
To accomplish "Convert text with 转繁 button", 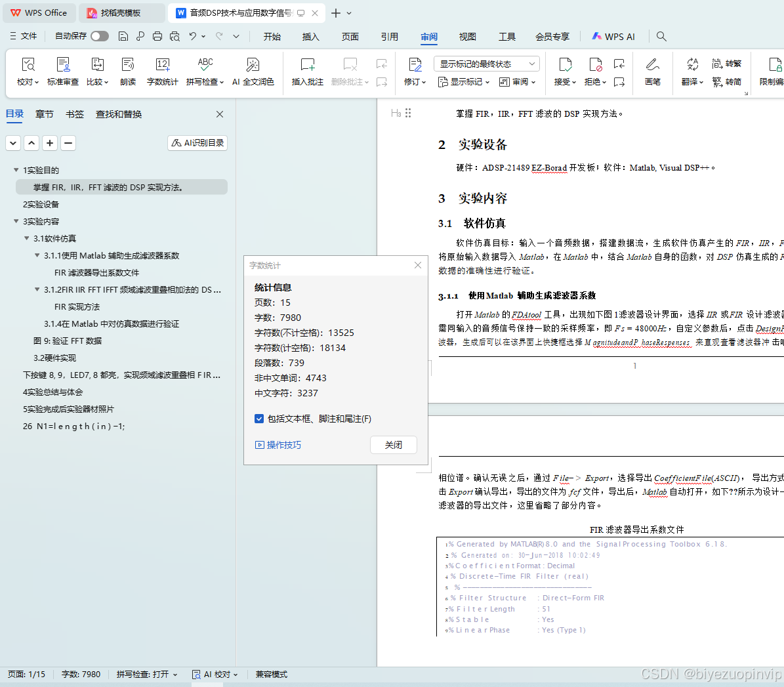I will pos(726,64).
